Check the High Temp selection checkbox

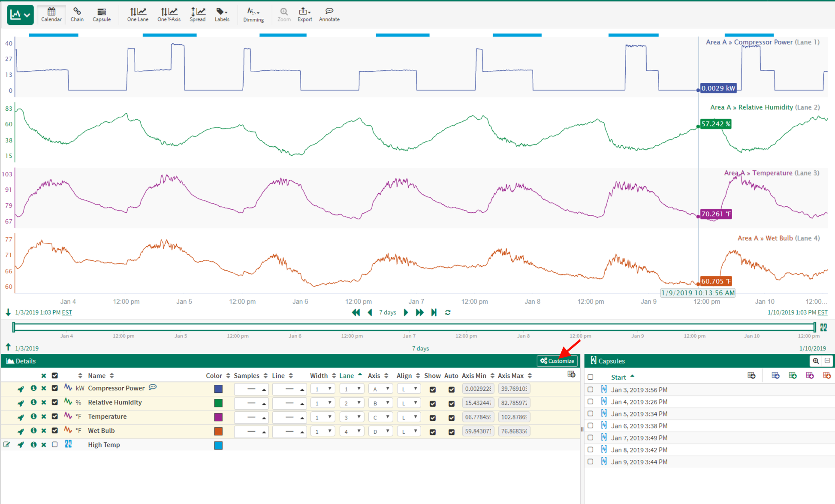pyautogui.click(x=54, y=445)
